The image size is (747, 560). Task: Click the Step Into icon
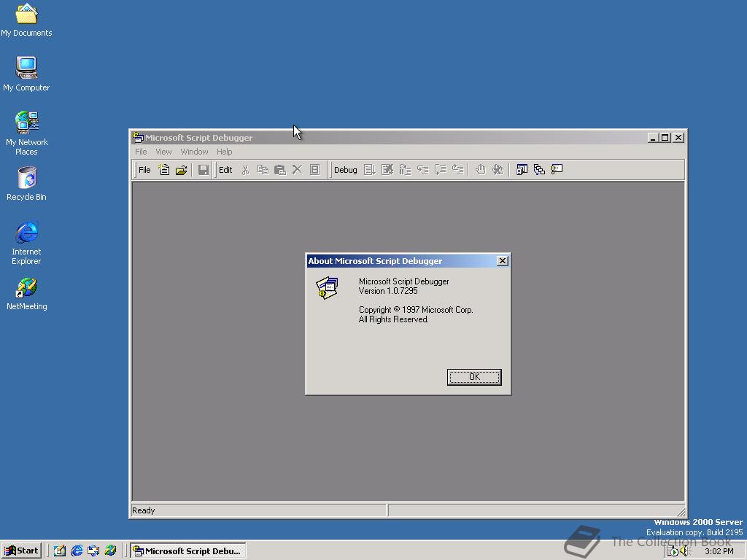[422, 169]
